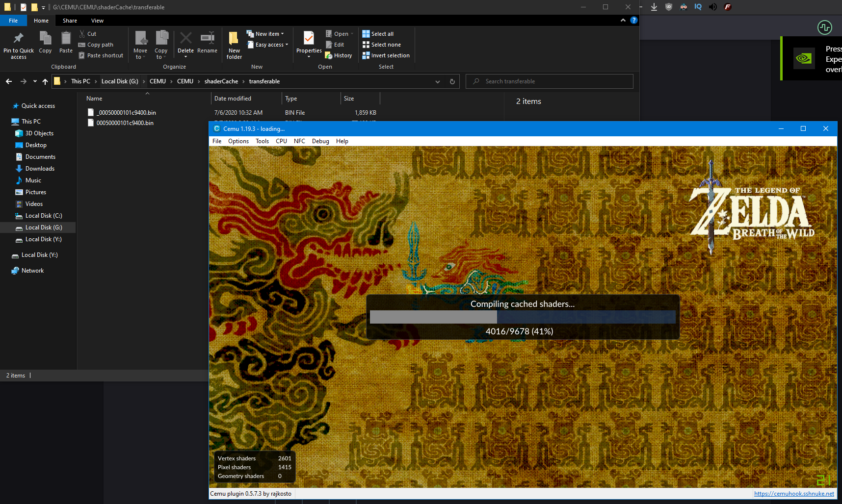Open the New item dropdown
Image resolution: width=842 pixels, height=504 pixels.
[x=265, y=34]
